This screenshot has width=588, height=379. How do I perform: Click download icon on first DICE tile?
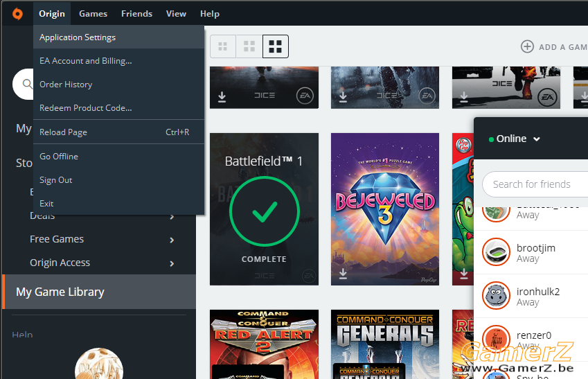click(222, 97)
